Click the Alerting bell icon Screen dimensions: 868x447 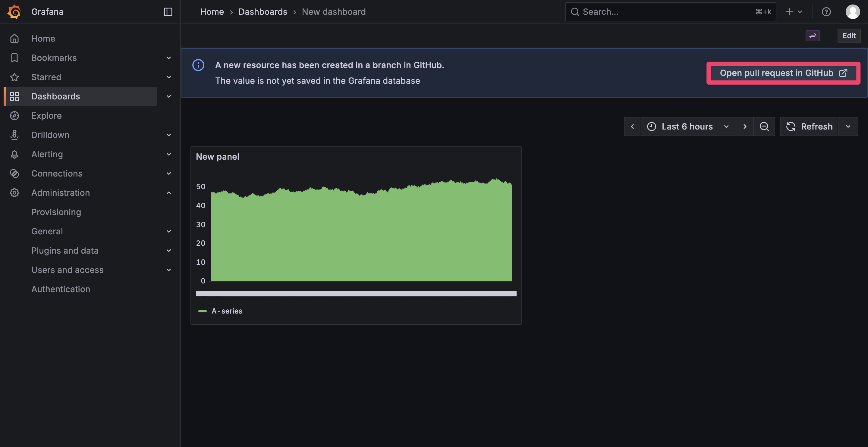(x=14, y=154)
